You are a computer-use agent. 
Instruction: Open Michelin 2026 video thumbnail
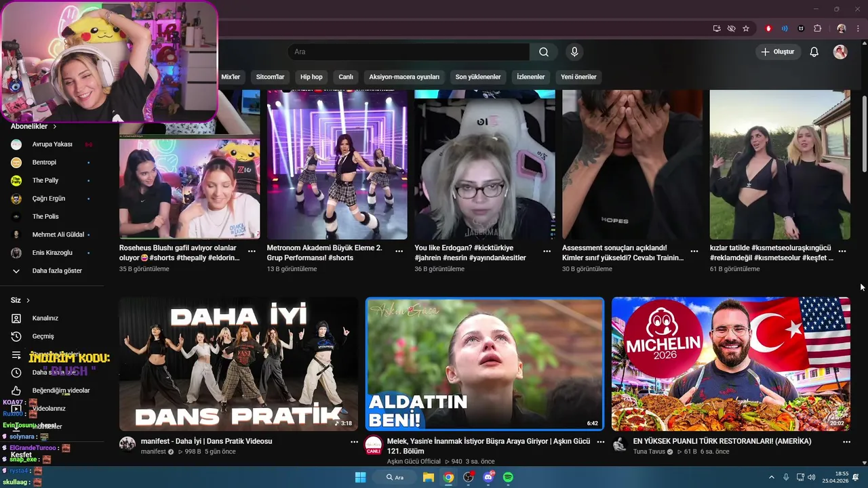[731, 364]
